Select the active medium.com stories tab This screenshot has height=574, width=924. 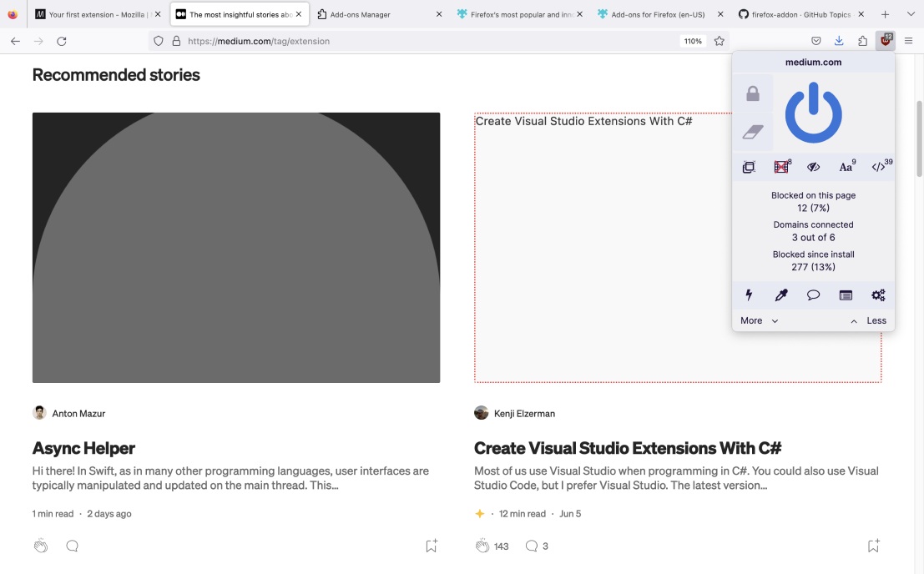click(239, 14)
